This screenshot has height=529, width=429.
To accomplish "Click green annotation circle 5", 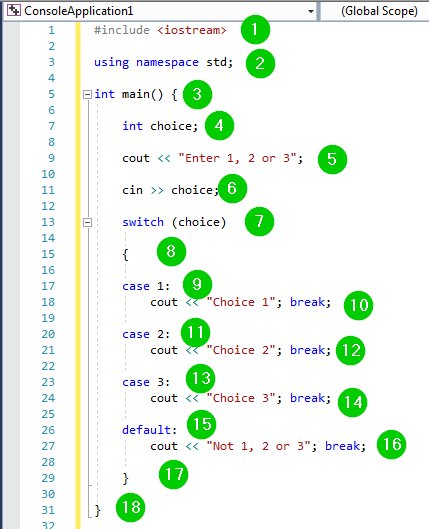I will 332,160.
